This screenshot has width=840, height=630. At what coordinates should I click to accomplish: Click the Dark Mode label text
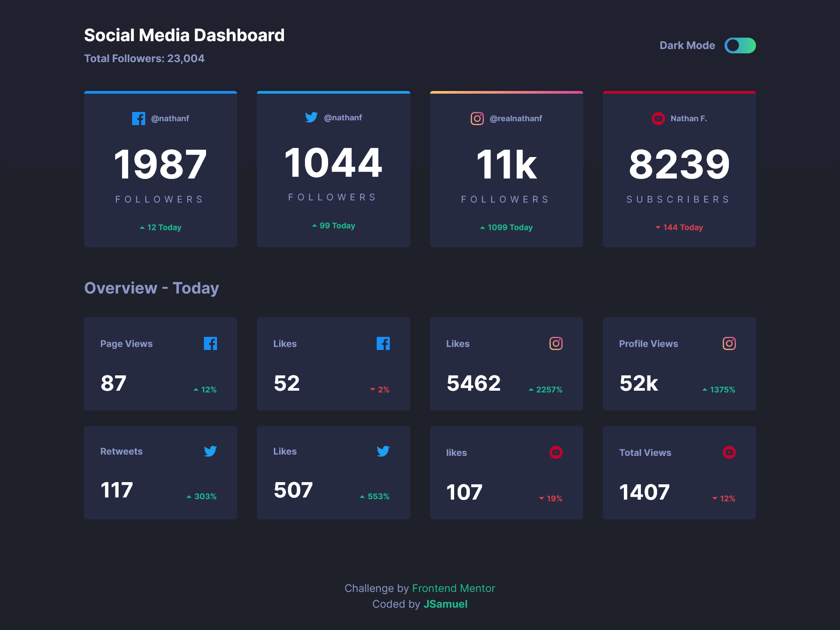point(687,45)
